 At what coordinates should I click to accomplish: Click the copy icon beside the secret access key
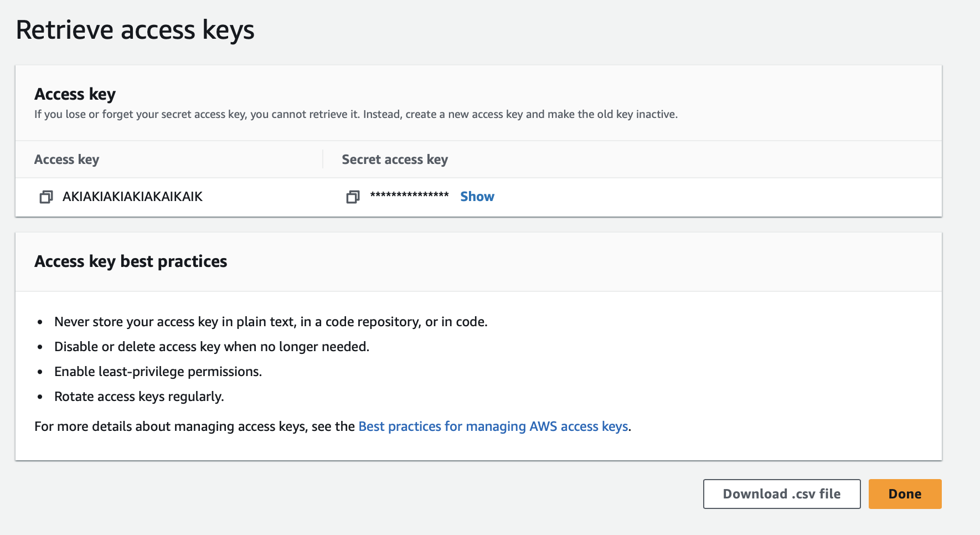coord(353,197)
